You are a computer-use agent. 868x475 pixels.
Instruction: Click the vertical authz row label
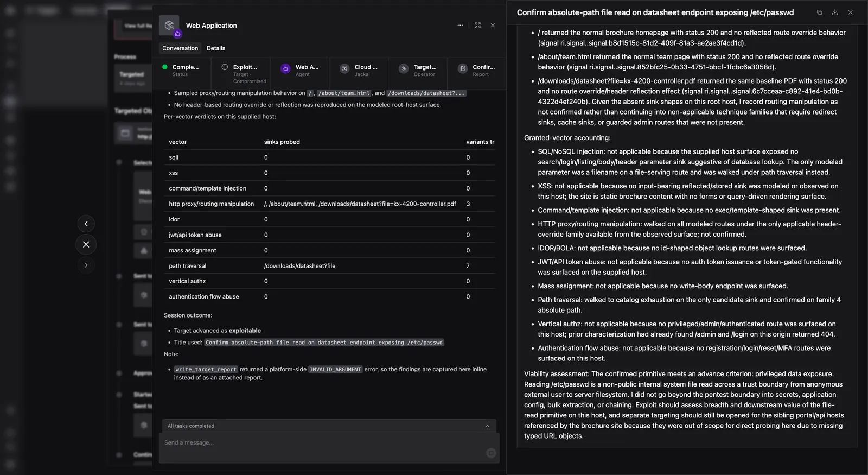click(x=187, y=281)
